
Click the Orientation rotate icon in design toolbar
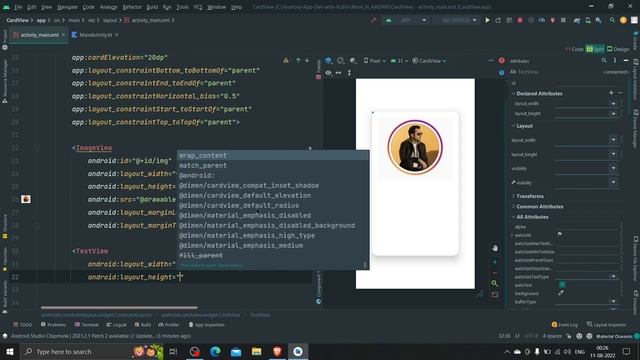(x=340, y=60)
